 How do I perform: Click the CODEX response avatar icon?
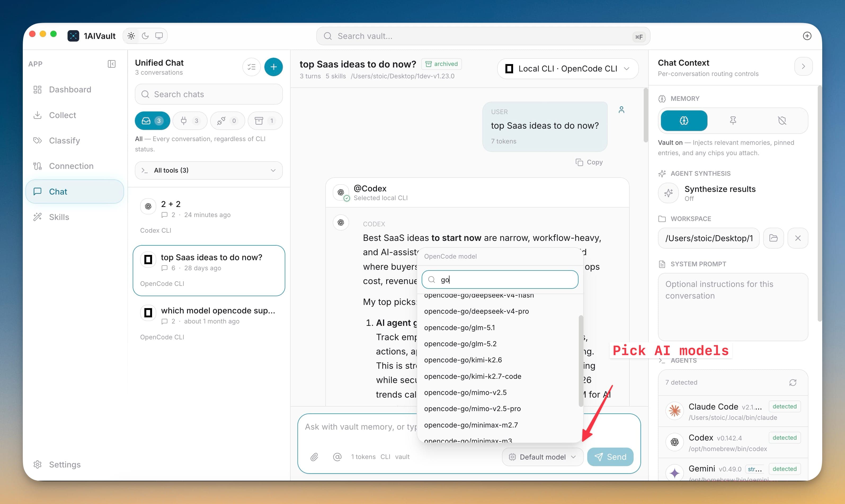pyautogui.click(x=341, y=222)
